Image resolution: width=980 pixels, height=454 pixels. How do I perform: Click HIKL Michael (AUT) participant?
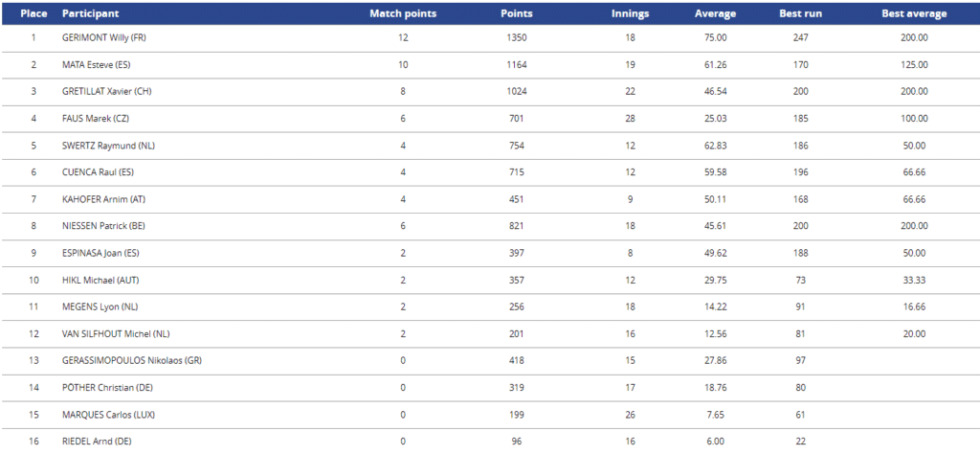tap(100, 280)
